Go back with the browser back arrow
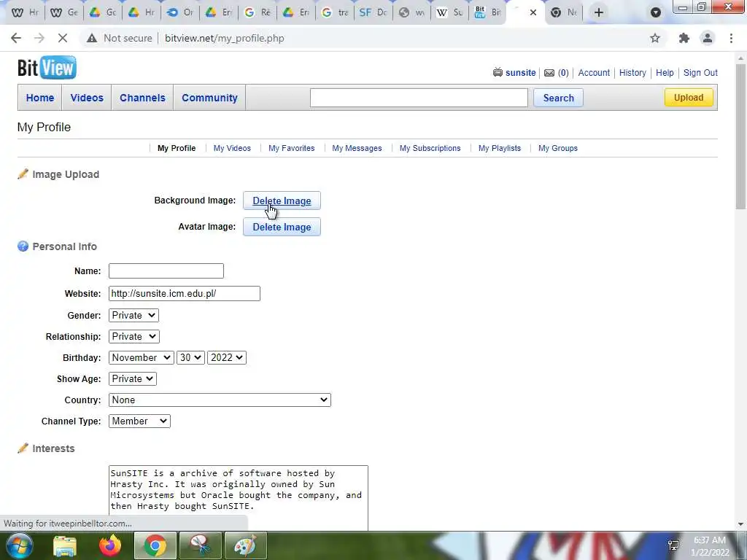The width and height of the screenshot is (747, 560). (16, 38)
